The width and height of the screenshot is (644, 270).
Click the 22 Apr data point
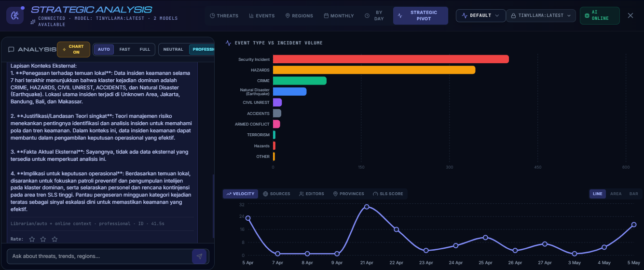click(397, 229)
